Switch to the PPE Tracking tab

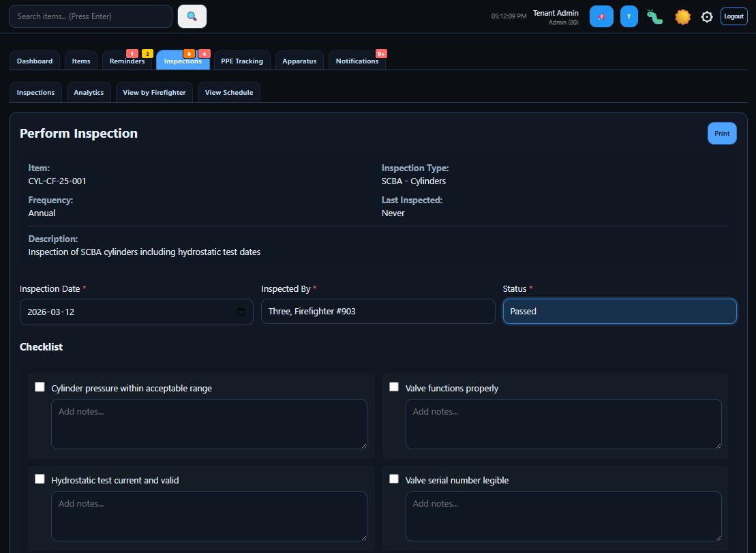(x=242, y=60)
